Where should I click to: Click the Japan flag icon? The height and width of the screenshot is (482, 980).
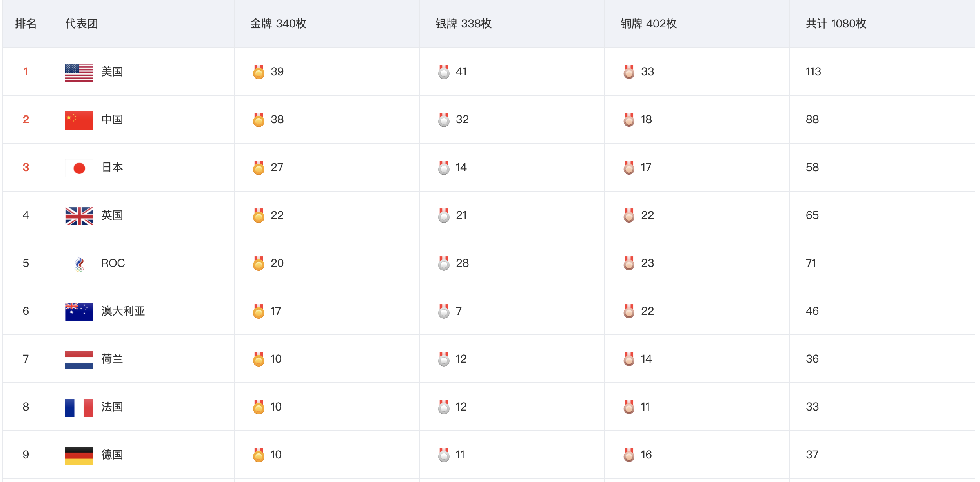point(79,168)
